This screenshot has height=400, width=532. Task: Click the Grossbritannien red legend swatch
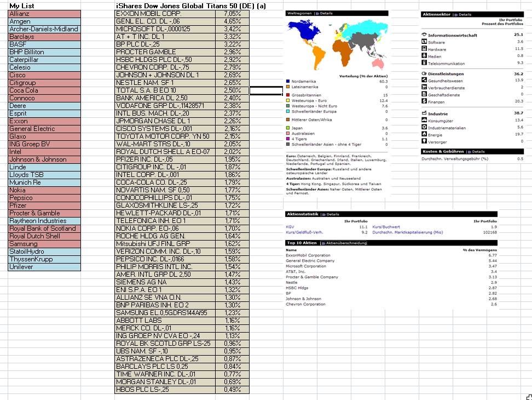288,95
